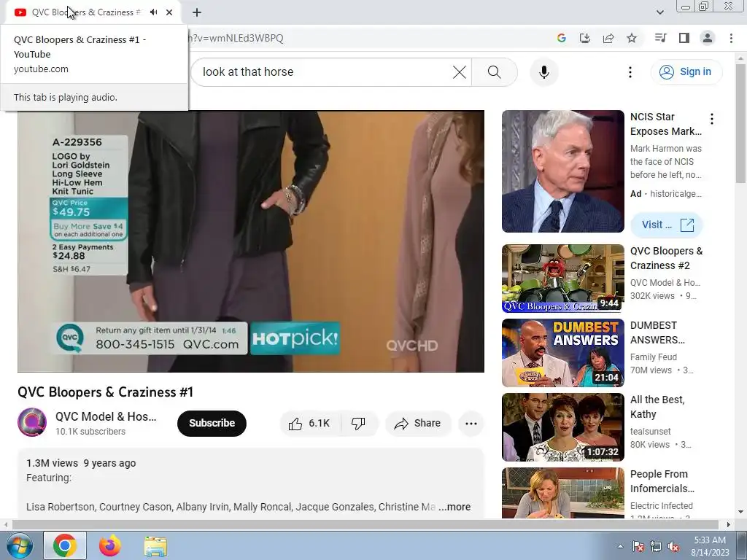Click the vertical scrollbar down arrow
The height and width of the screenshot is (560, 747).
pos(740,513)
